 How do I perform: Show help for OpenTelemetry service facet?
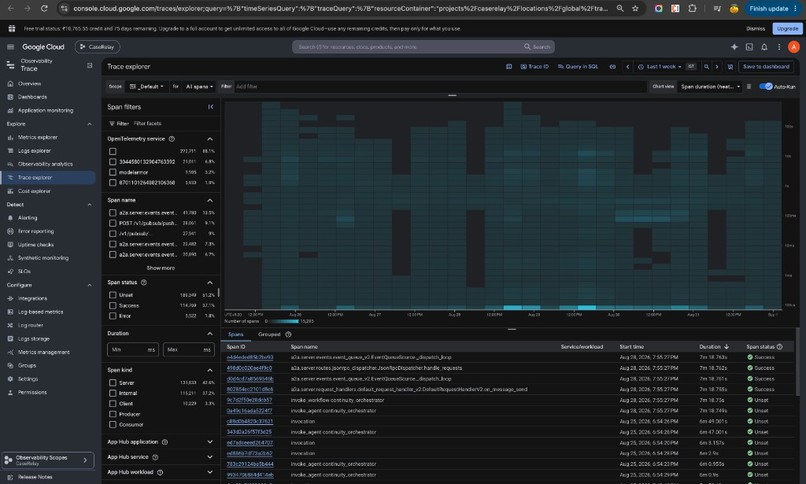[x=172, y=139]
